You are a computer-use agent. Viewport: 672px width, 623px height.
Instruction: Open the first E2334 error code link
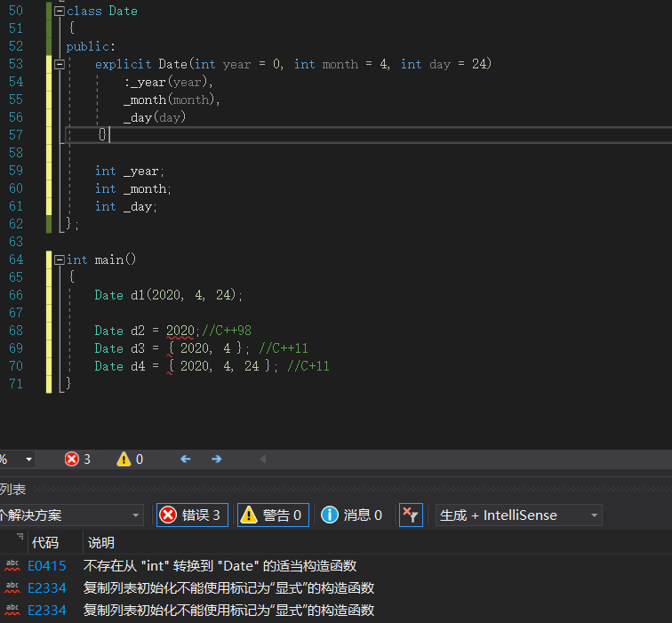(47, 588)
